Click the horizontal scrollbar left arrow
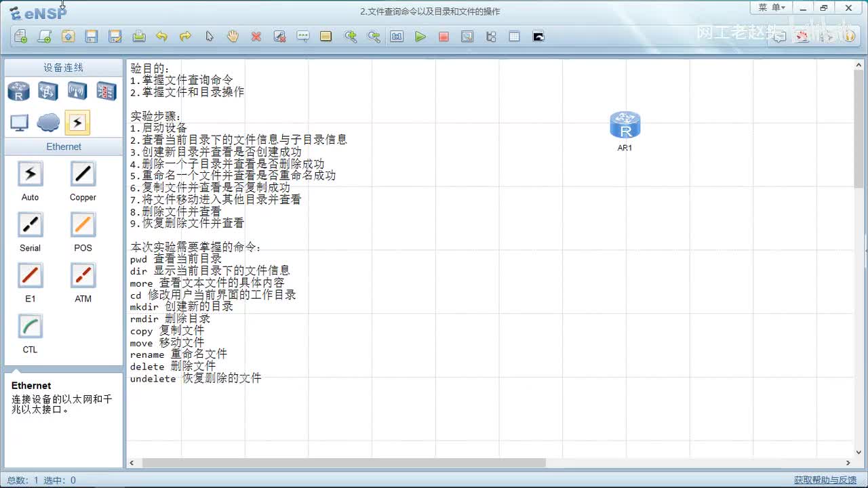The width and height of the screenshot is (868, 488). point(132,463)
